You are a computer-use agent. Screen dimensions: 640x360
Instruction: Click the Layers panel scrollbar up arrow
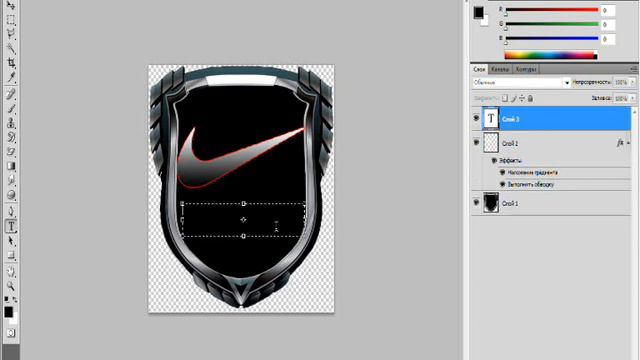pos(634,111)
